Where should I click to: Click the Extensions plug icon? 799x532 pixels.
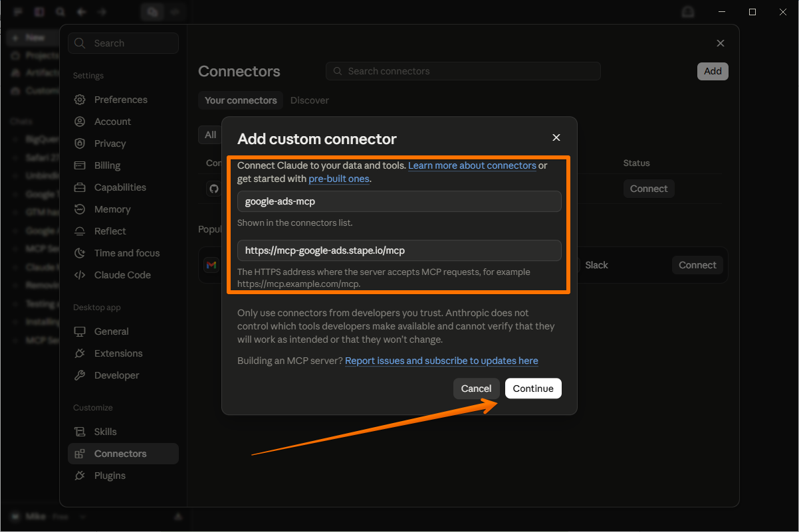pos(80,353)
